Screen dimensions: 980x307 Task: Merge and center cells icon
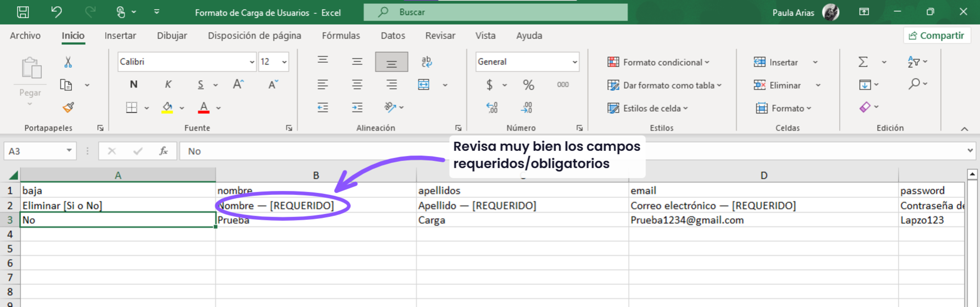coord(424,85)
